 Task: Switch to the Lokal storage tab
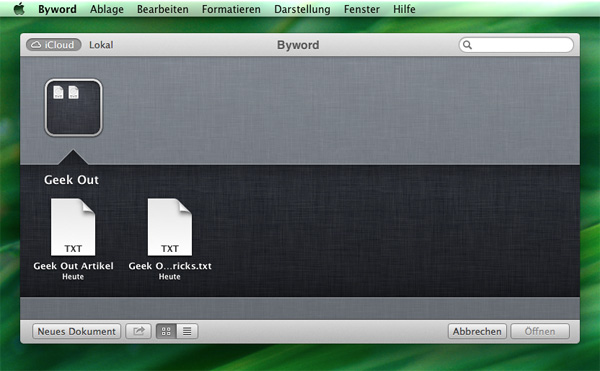(x=101, y=45)
